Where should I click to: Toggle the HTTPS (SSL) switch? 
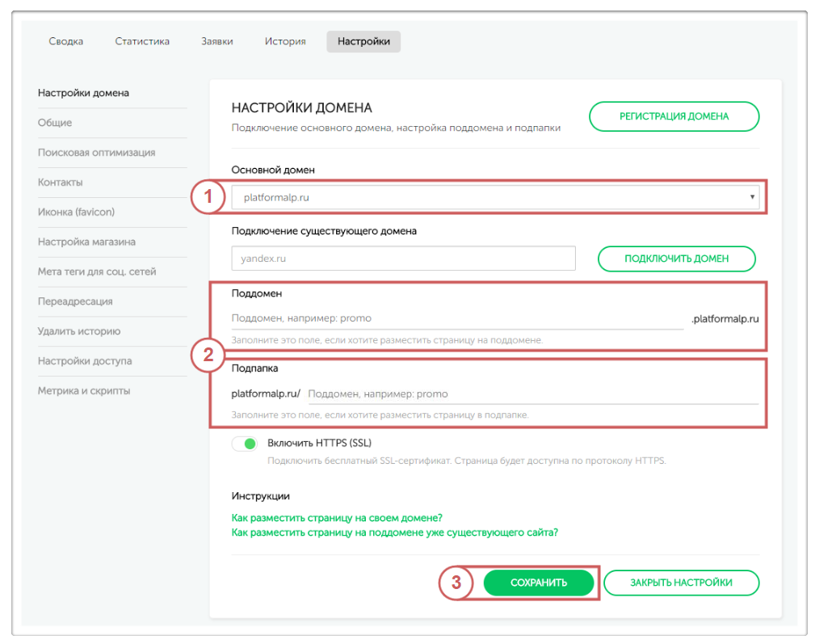244,444
